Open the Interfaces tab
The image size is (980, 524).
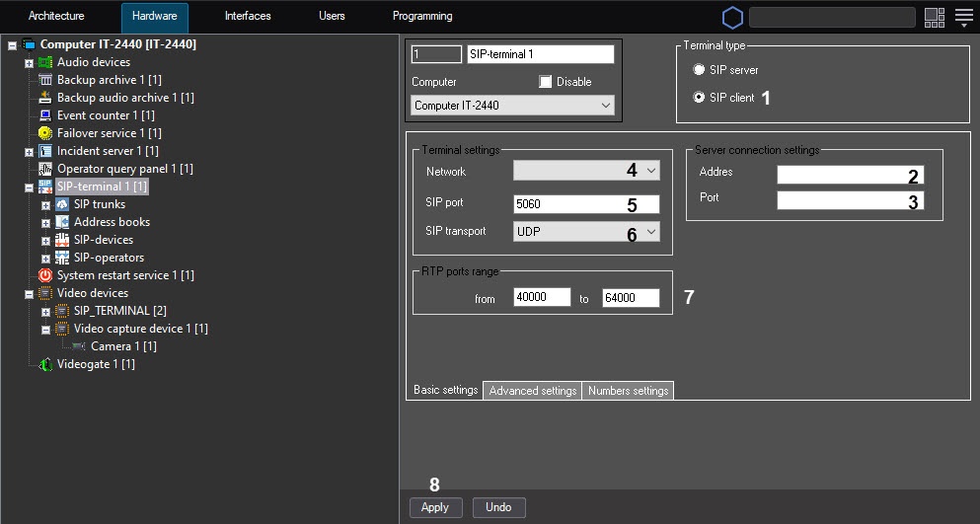point(248,17)
